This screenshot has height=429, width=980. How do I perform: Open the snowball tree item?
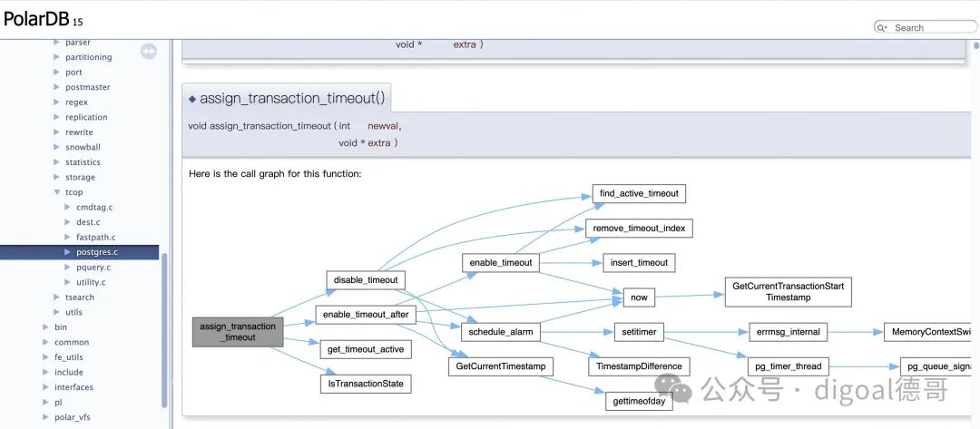click(x=83, y=147)
